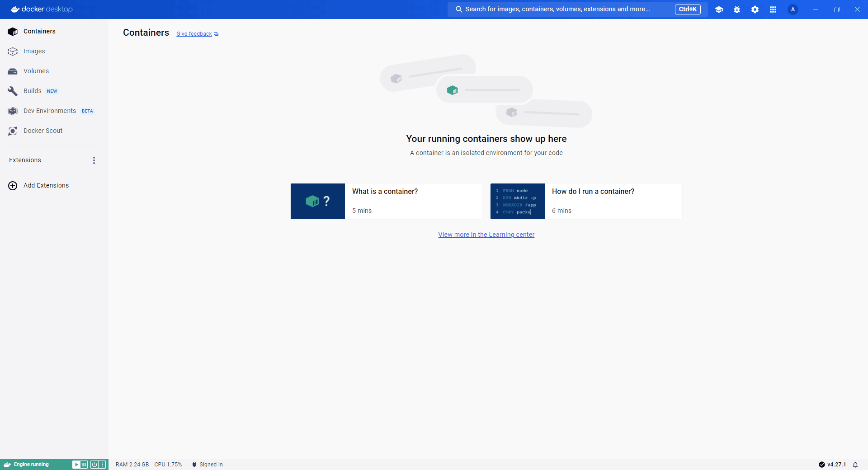Click RAM 2.24 GB status

coord(132,465)
